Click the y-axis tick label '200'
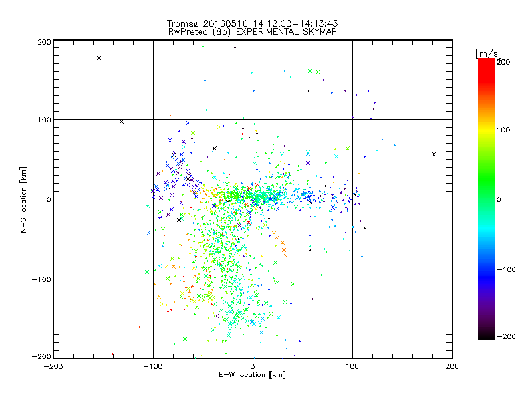Viewport: 532px width, 399px height. point(44,42)
